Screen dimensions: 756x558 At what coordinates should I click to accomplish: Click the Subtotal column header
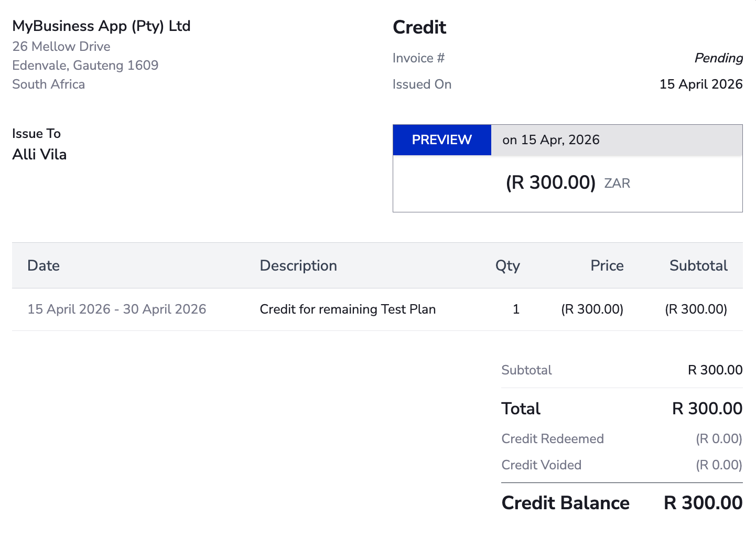(x=698, y=266)
